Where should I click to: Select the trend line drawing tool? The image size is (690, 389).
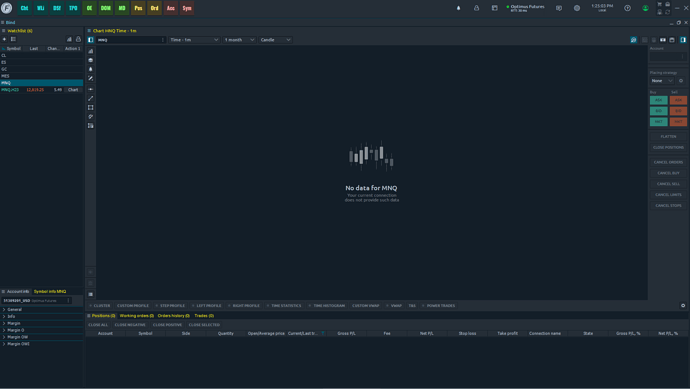pyautogui.click(x=91, y=99)
